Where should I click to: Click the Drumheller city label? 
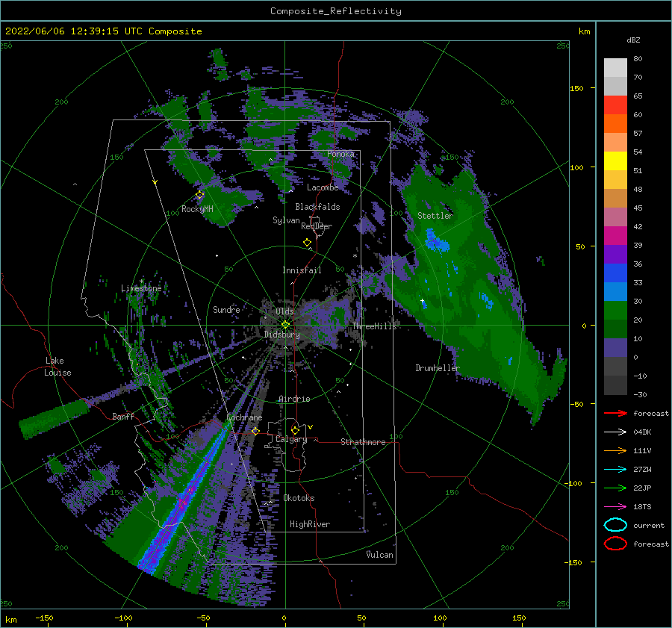(x=438, y=368)
